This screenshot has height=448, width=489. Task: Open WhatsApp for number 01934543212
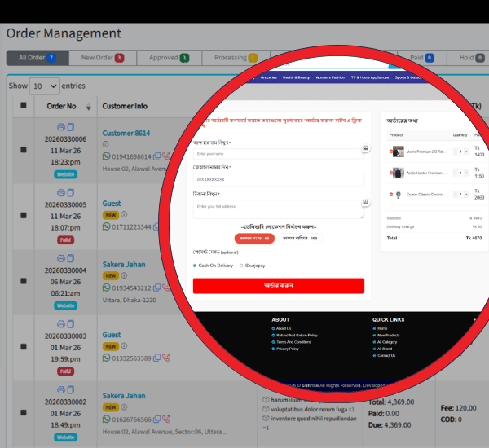[x=106, y=288]
